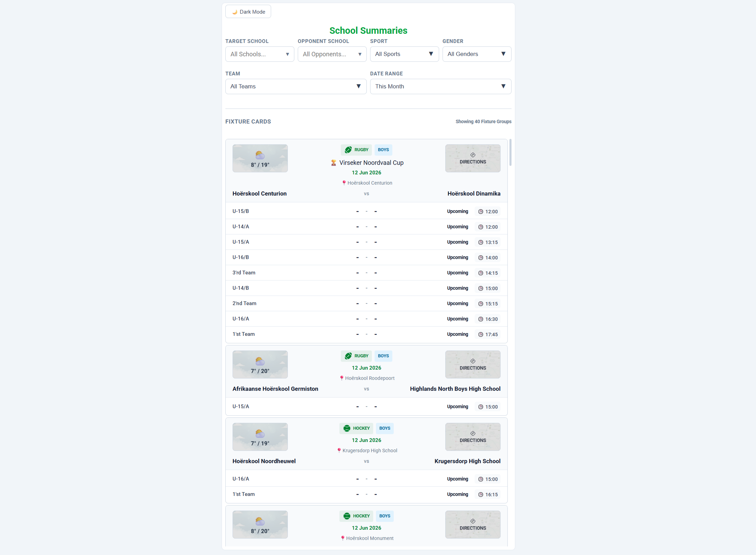Open the Target School dropdown
The height and width of the screenshot is (555, 756).
[260, 54]
